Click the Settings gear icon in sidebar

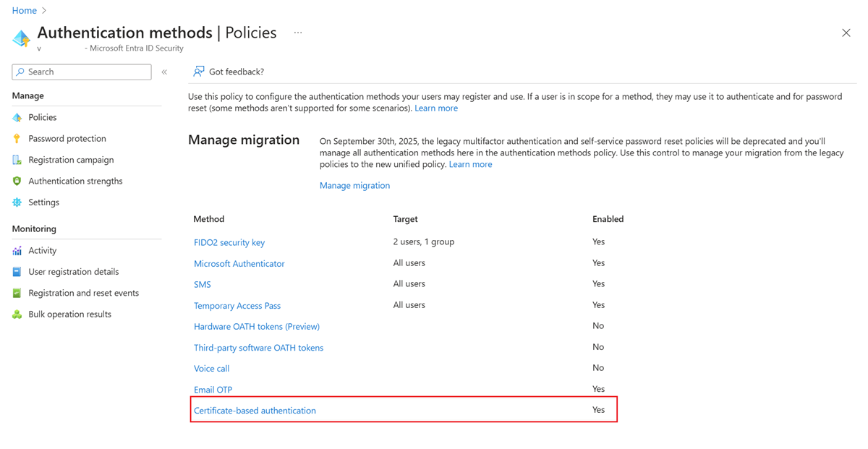[17, 202]
